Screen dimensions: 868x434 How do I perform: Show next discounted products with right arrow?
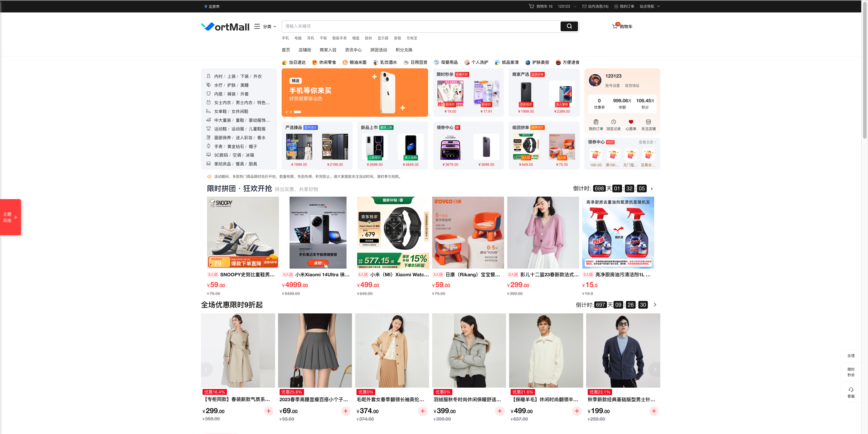click(655, 370)
